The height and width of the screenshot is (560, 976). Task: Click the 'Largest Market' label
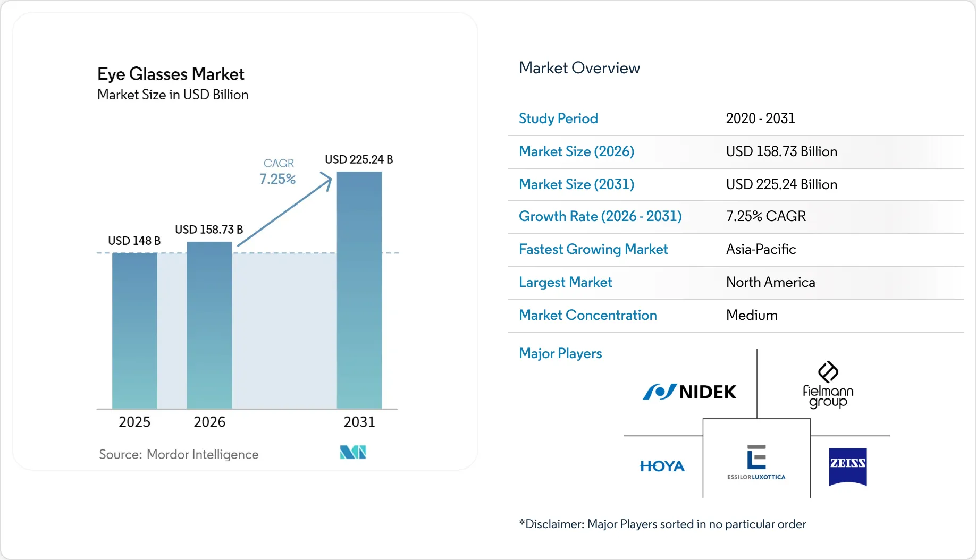(566, 282)
